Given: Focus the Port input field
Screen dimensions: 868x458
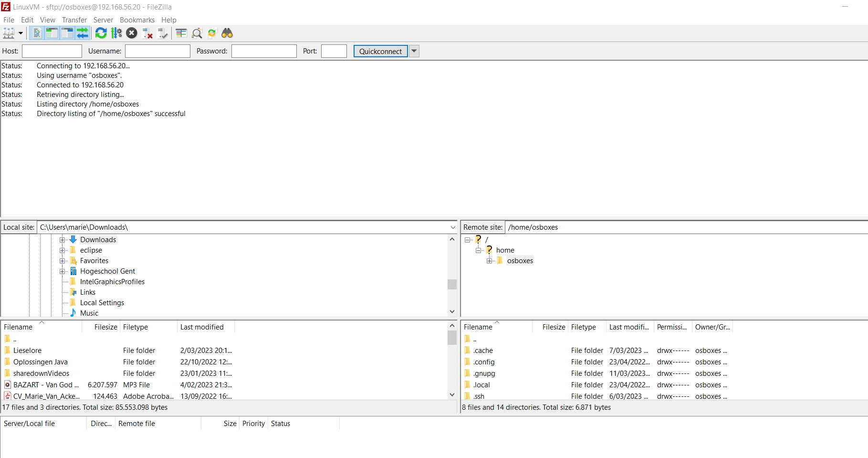Looking at the screenshot, I should 334,51.
